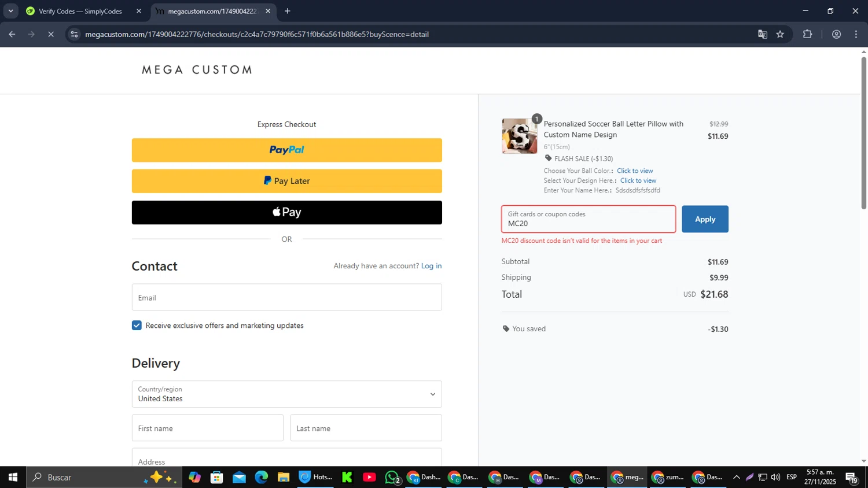Click the MEGA CUSTOM logo
The width and height of the screenshot is (868, 488).
(197, 70)
